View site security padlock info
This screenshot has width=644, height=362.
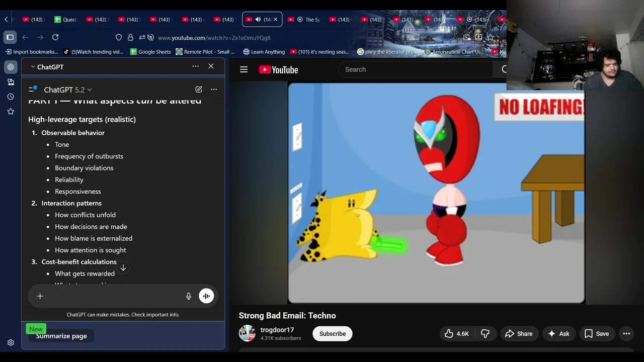(130, 38)
